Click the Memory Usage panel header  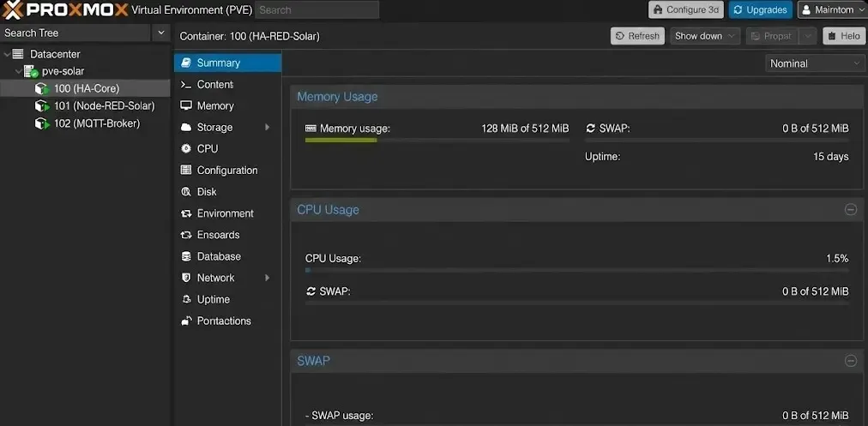click(x=576, y=97)
